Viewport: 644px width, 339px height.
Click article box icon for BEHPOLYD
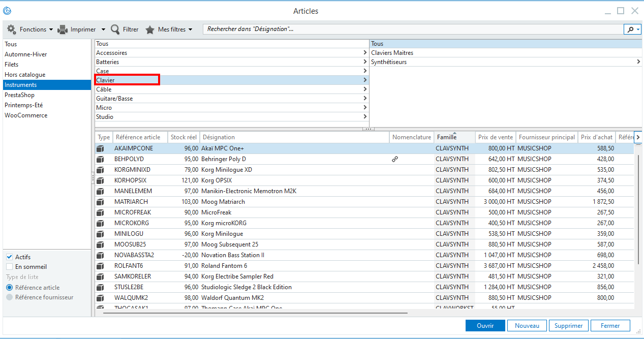(100, 159)
